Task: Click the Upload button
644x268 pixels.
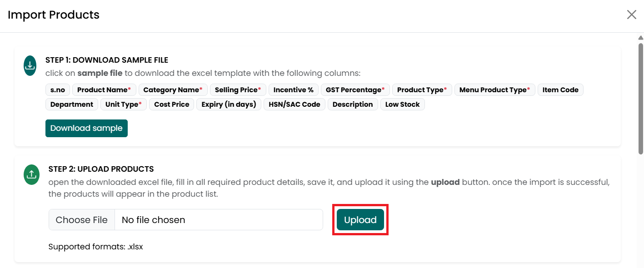Action: [360, 220]
